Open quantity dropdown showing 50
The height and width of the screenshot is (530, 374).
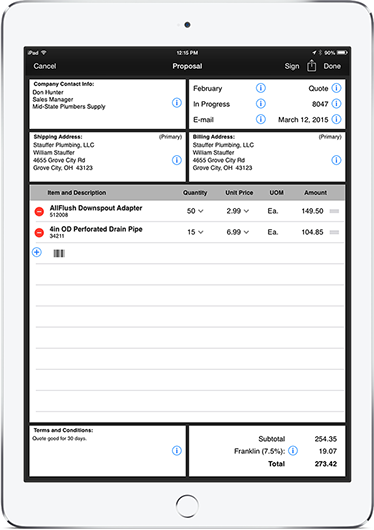pyautogui.click(x=195, y=211)
